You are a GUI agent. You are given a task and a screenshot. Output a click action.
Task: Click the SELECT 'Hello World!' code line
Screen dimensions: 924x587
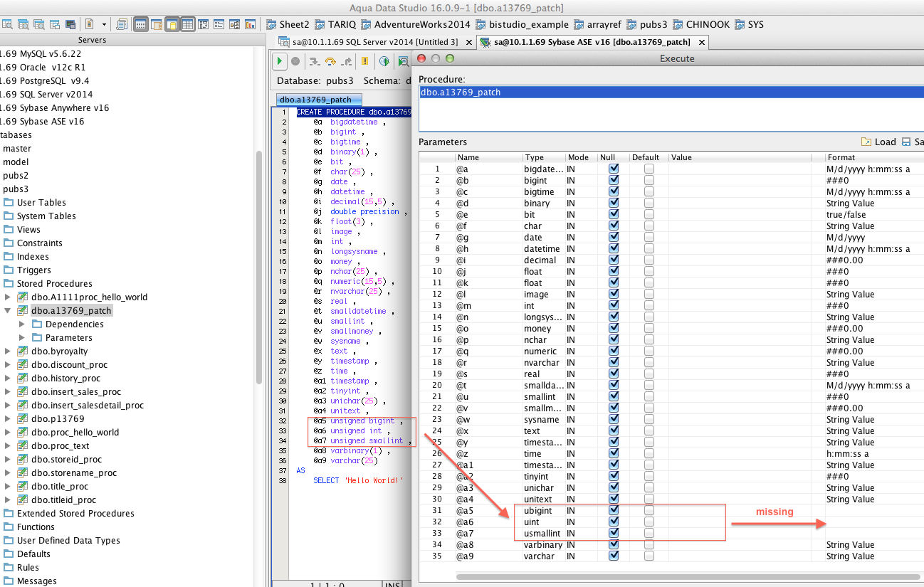click(x=358, y=481)
